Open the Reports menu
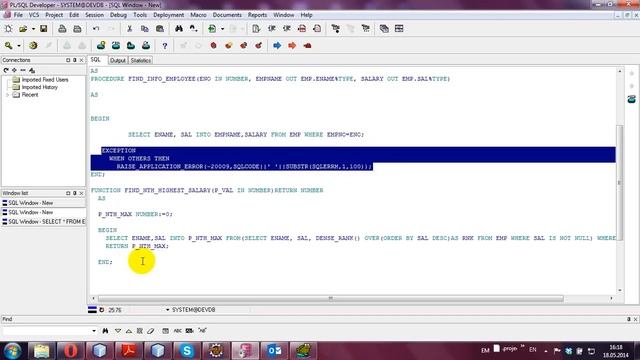640x360 pixels. (257, 15)
